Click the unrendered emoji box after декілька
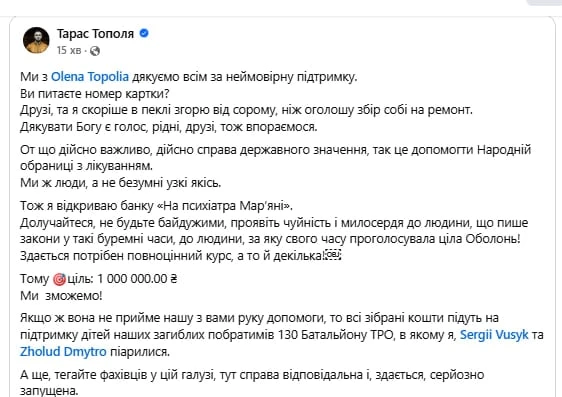 [x=334, y=255]
